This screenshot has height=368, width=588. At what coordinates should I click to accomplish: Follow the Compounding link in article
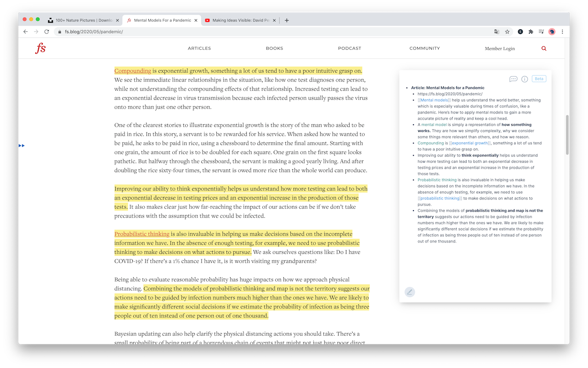click(133, 71)
